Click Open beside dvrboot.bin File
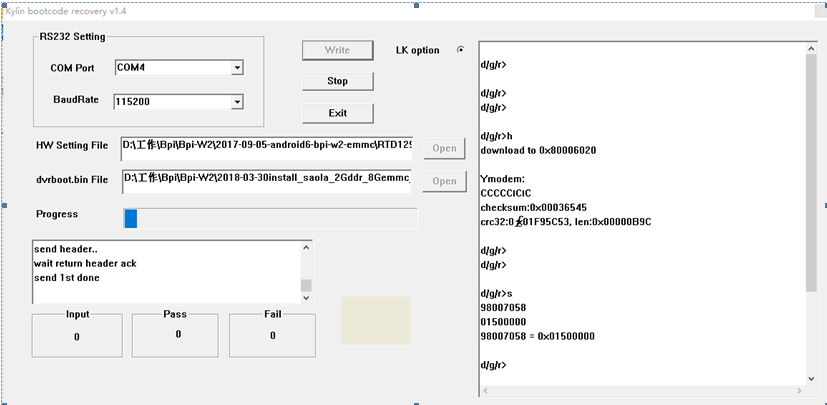827x405 pixels. point(444,182)
